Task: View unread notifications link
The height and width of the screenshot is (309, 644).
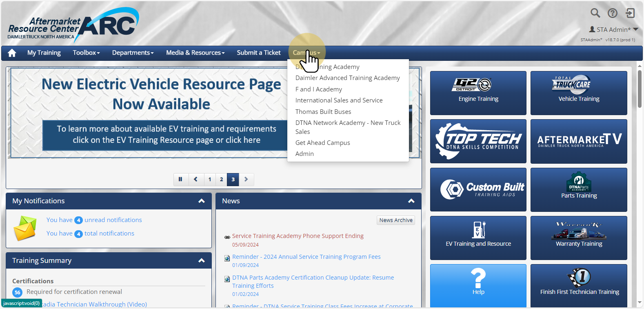Action: (x=94, y=220)
